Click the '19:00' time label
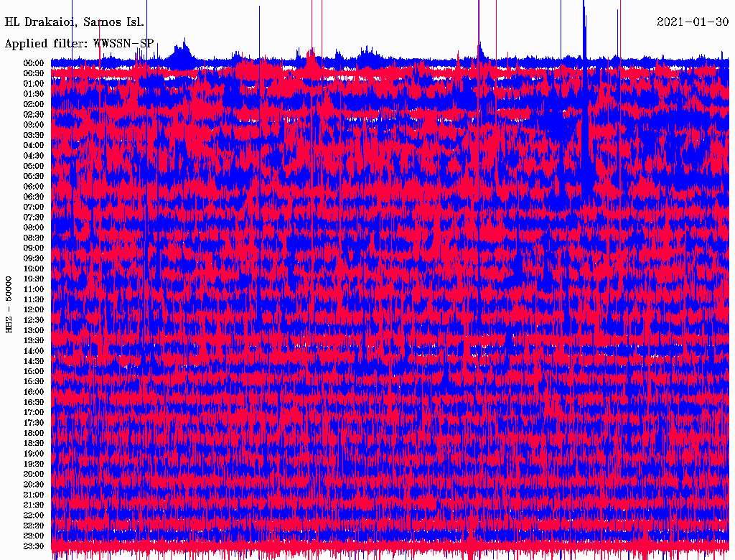 pyautogui.click(x=34, y=454)
